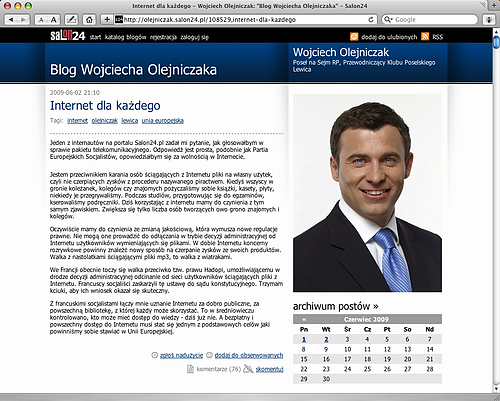Go to previous month in archive calendar
Image resolution: width=500 pixels, height=401 pixels.
(304, 319)
